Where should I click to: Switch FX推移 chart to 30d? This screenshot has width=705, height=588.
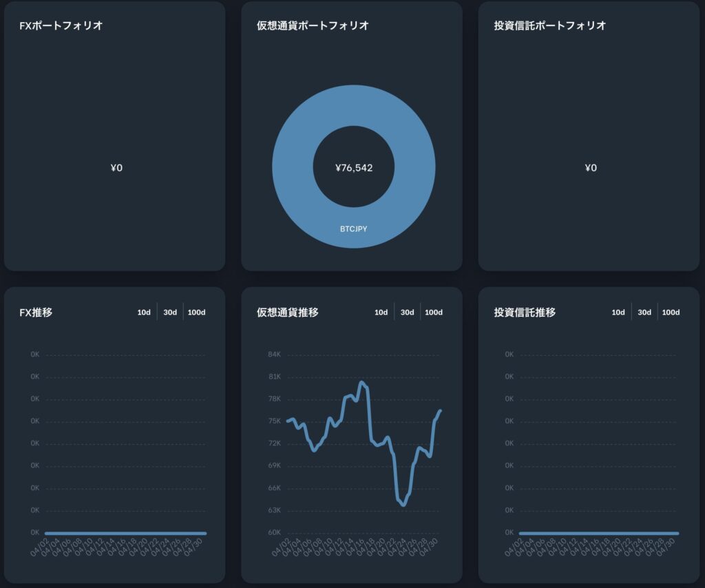(x=170, y=313)
